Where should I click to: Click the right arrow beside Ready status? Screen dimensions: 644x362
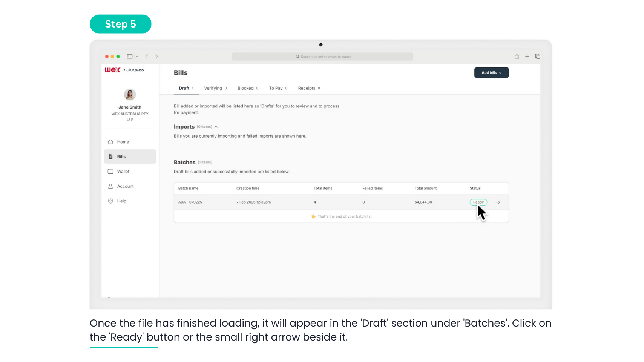pos(498,202)
